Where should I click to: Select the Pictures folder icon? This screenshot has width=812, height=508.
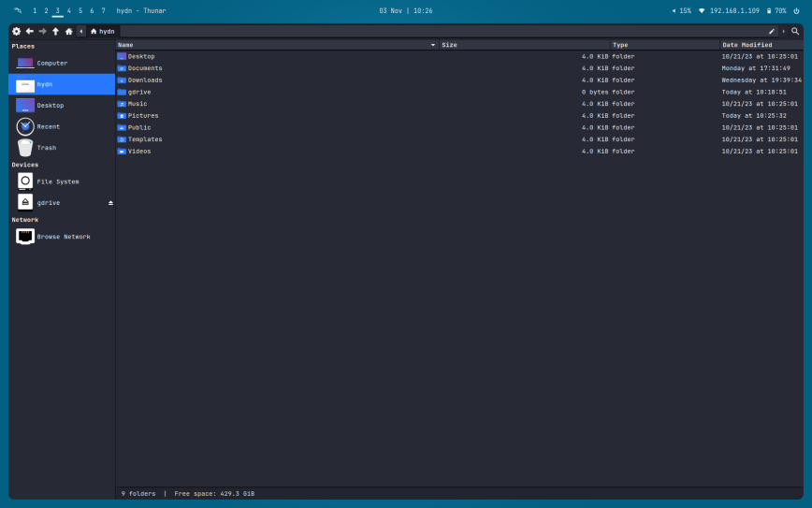[x=122, y=116]
